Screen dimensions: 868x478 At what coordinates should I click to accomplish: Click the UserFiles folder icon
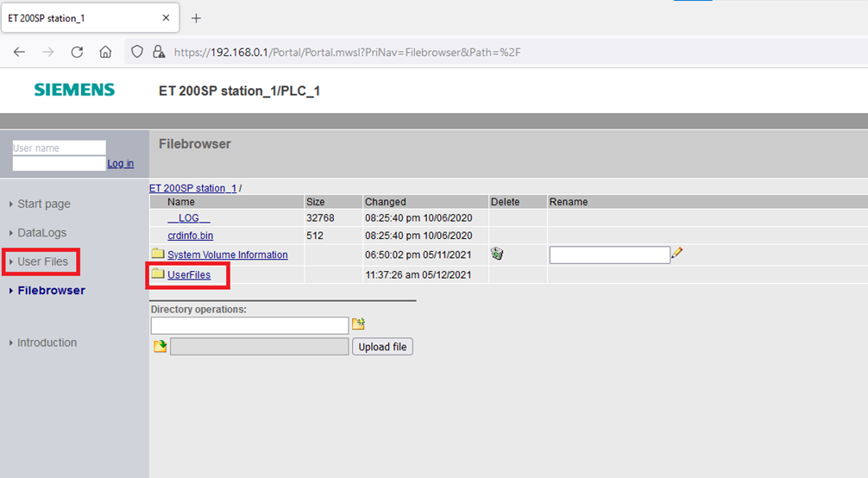point(157,274)
